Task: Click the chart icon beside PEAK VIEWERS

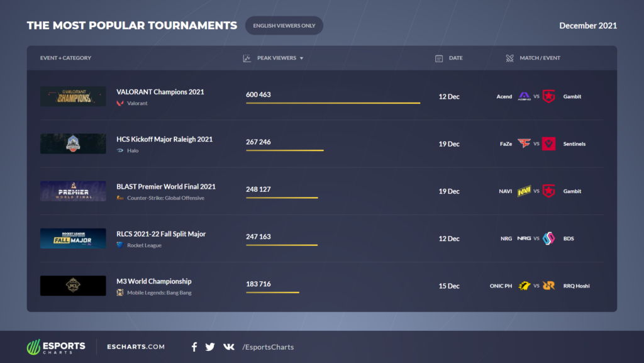Action: coord(247,57)
